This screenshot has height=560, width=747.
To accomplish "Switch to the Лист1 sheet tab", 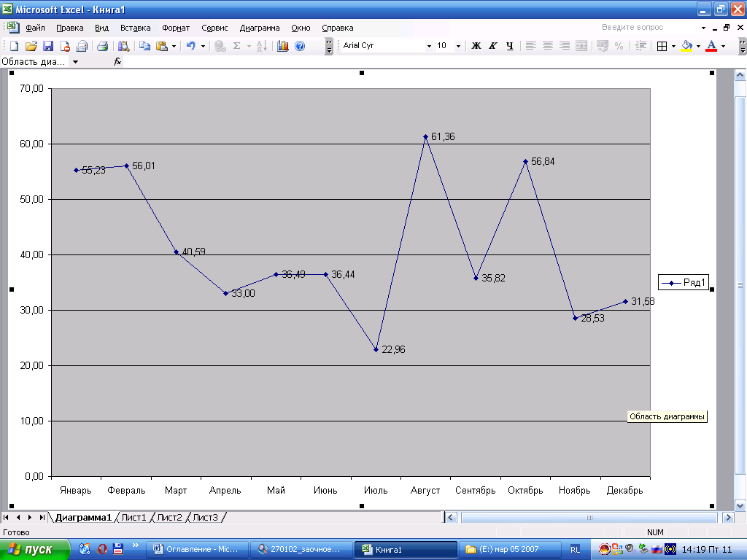I will tap(133, 518).
